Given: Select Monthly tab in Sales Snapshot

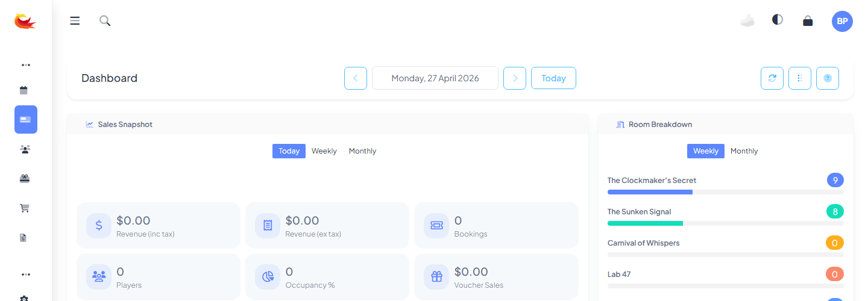Looking at the screenshot, I should pos(362,151).
